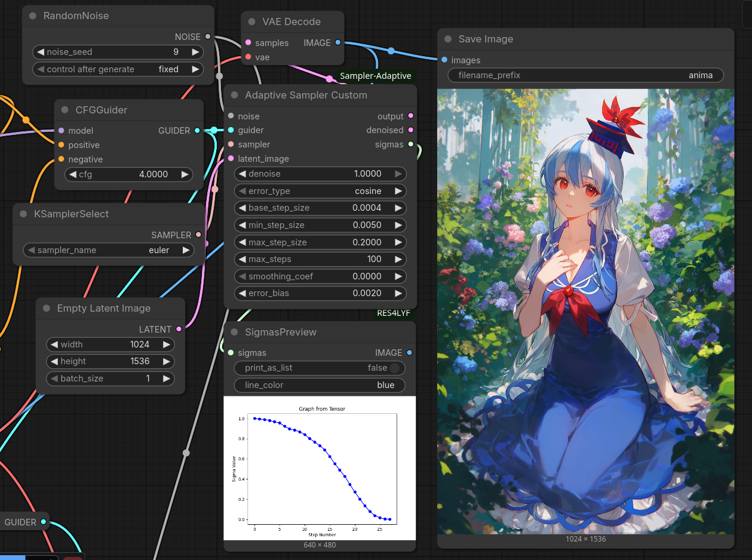Click the SAMPLER output socket on KSamplerSelect

[x=198, y=235]
